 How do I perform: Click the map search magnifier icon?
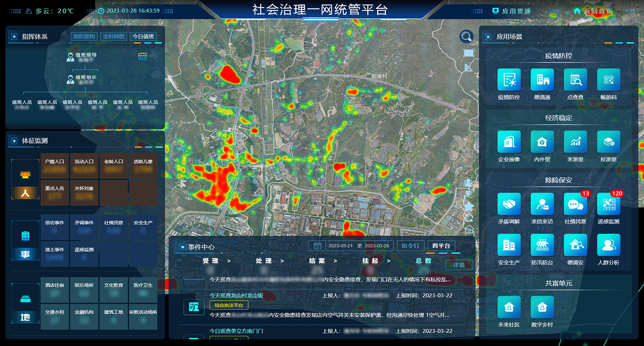click(x=466, y=36)
